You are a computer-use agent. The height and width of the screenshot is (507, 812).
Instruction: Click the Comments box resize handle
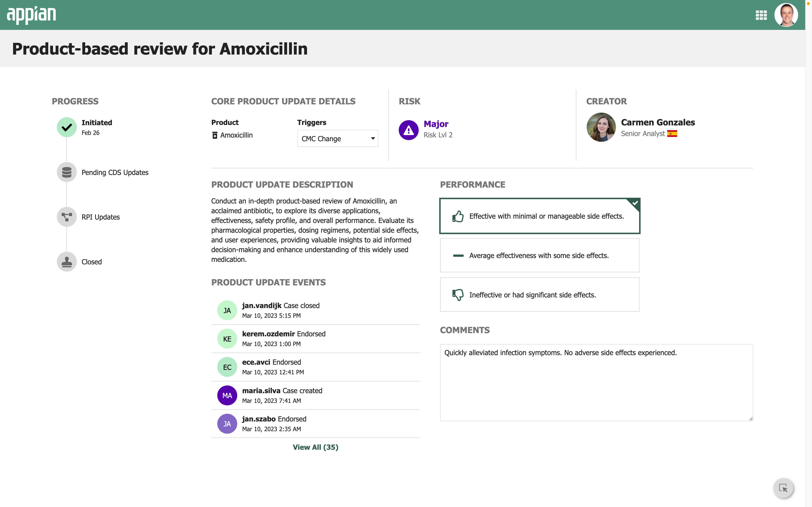pos(751,419)
